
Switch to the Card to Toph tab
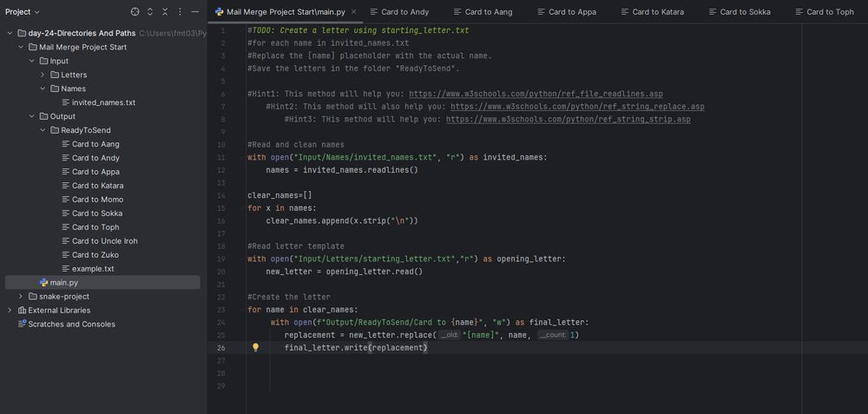tap(825, 11)
